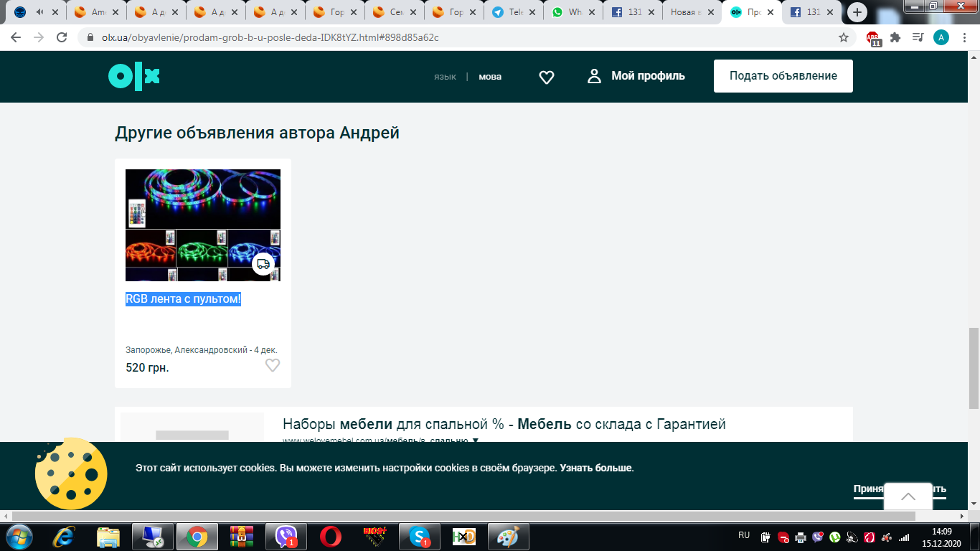Bookmark this page with star icon

[844, 37]
